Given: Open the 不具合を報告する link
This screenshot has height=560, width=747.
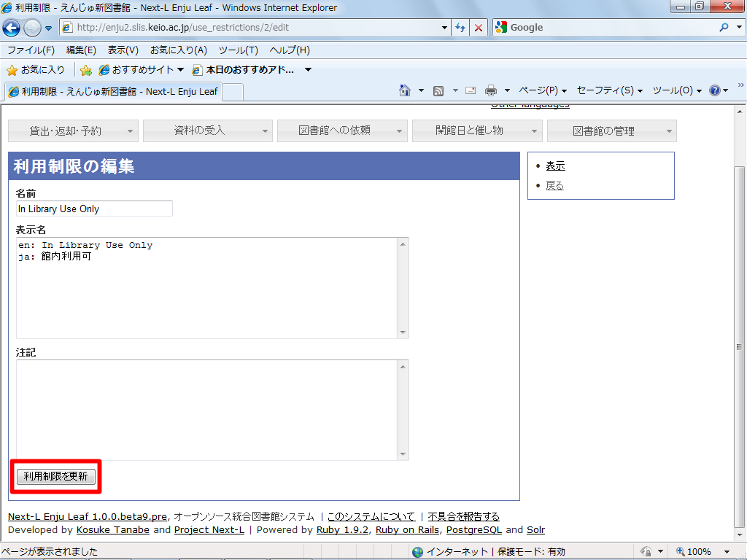Looking at the screenshot, I should click(x=463, y=516).
